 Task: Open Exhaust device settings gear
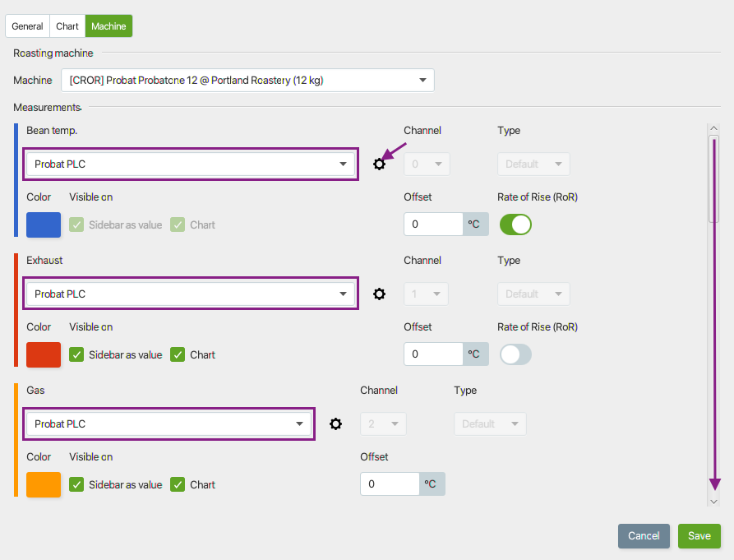point(379,294)
